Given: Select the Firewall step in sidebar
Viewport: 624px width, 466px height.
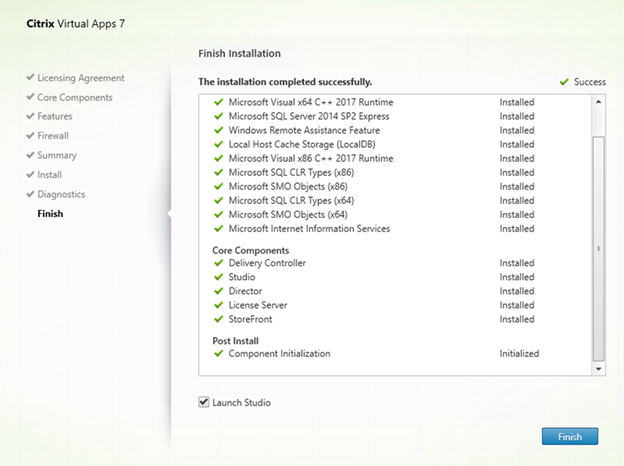Looking at the screenshot, I should (x=53, y=135).
